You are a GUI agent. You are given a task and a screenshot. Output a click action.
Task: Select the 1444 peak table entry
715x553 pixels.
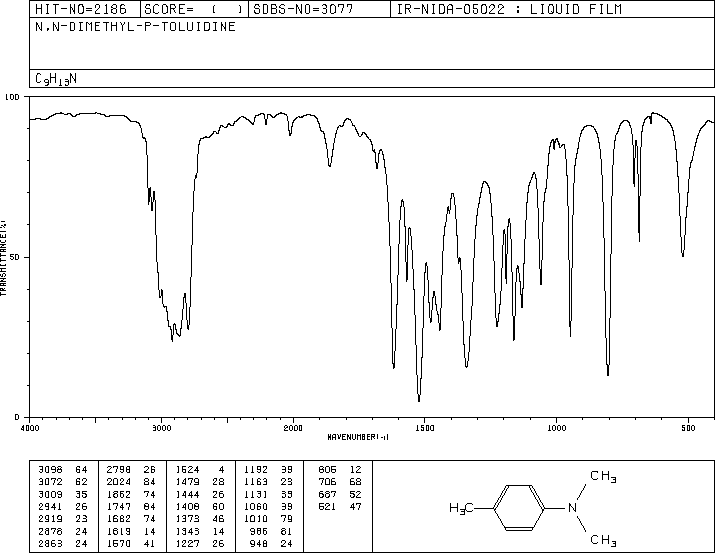pyautogui.click(x=187, y=494)
